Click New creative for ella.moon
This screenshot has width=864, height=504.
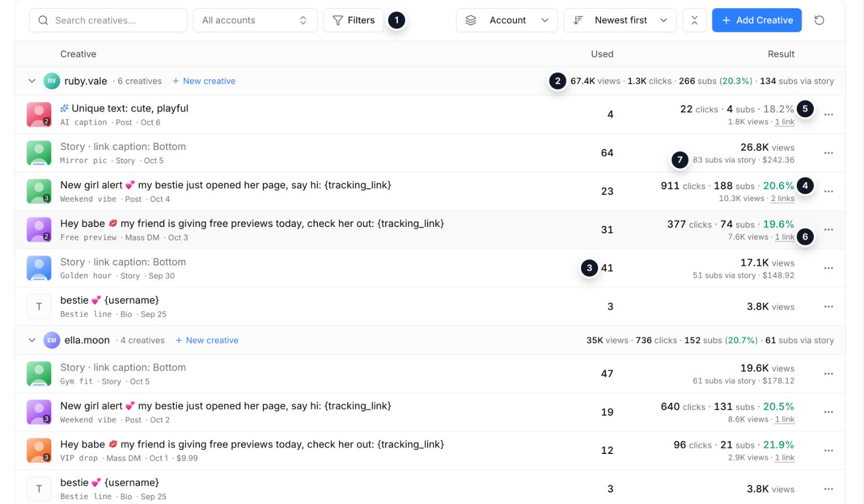207,340
